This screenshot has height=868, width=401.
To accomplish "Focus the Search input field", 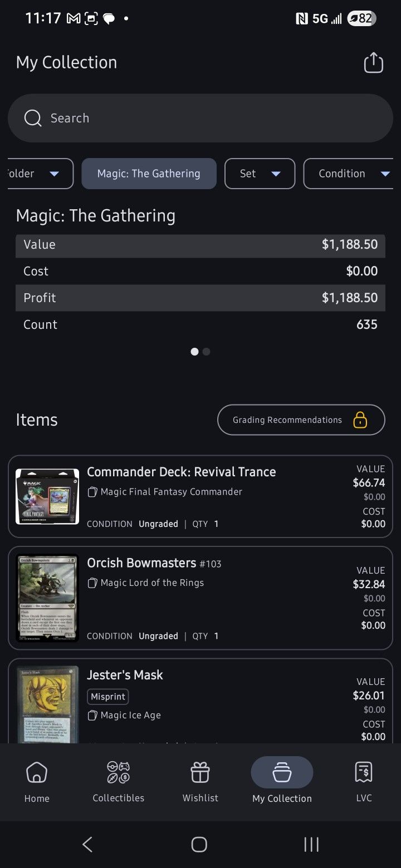I will point(212,118).
